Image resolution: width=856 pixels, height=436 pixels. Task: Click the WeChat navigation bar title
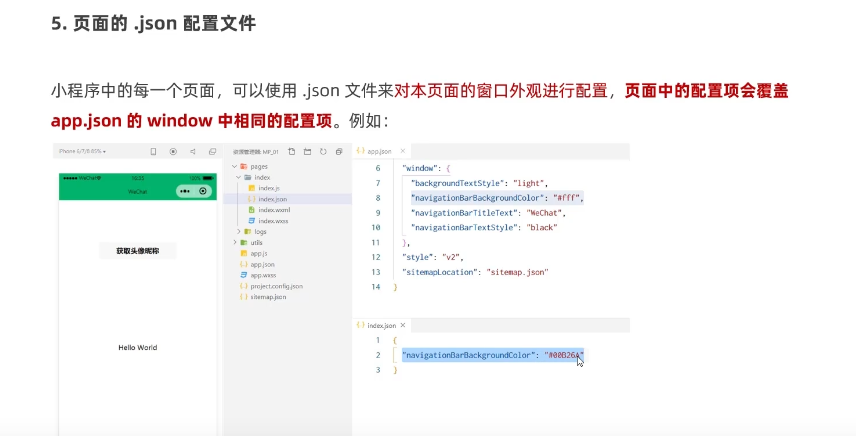point(138,192)
